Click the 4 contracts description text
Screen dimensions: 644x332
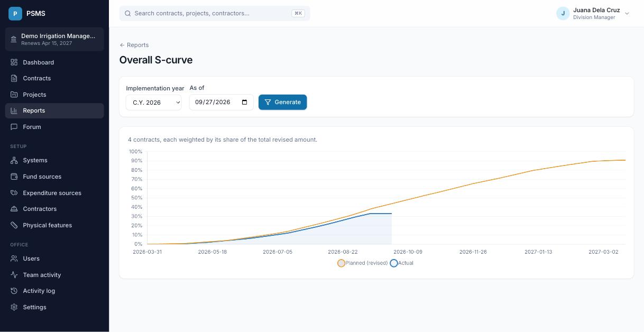223,140
